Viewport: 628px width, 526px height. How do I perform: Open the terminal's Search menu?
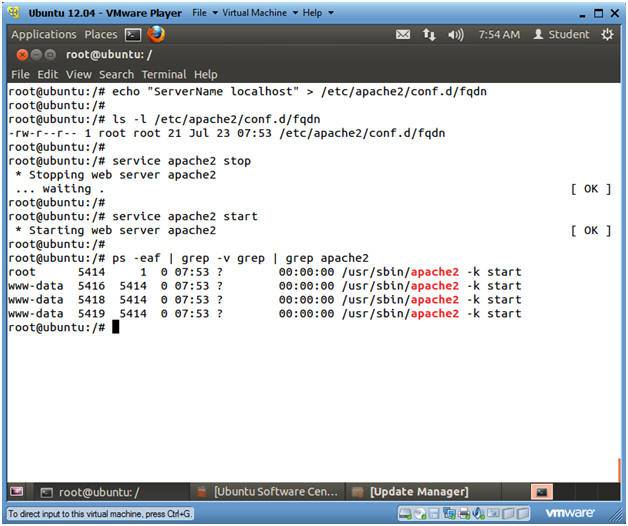tap(116, 74)
